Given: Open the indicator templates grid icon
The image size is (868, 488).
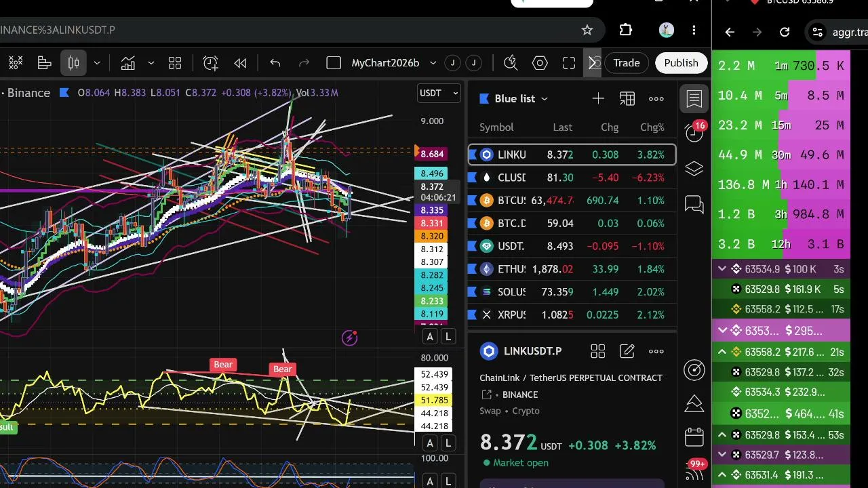Looking at the screenshot, I should [x=175, y=63].
